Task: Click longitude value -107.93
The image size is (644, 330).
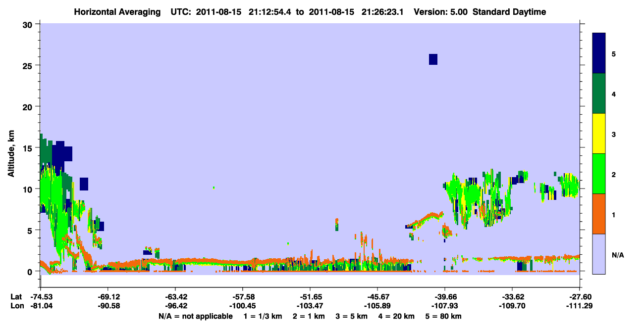Action: coord(445,306)
